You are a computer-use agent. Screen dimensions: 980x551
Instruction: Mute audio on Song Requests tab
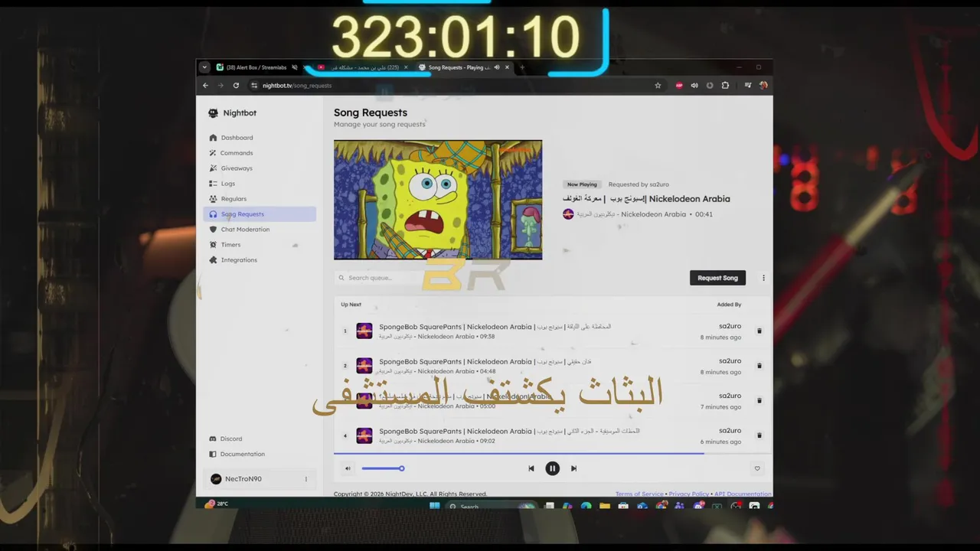point(497,67)
